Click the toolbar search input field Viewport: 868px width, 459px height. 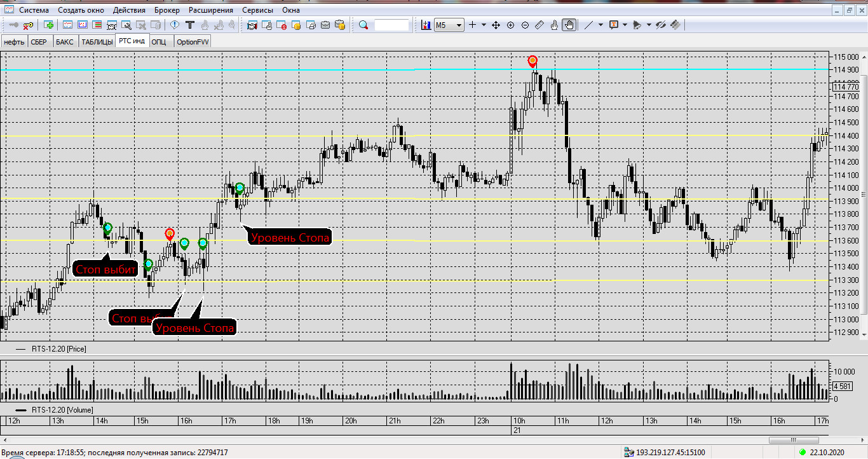(392, 25)
